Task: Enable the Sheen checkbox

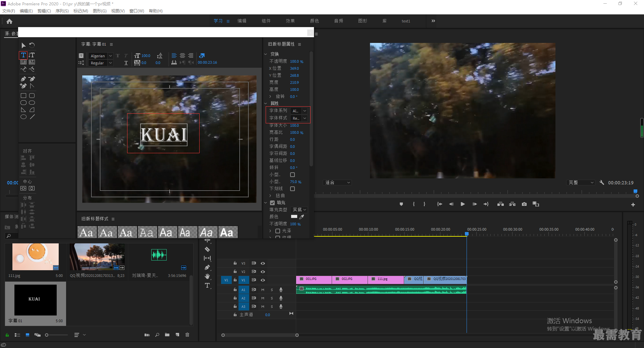Action: pos(278,231)
